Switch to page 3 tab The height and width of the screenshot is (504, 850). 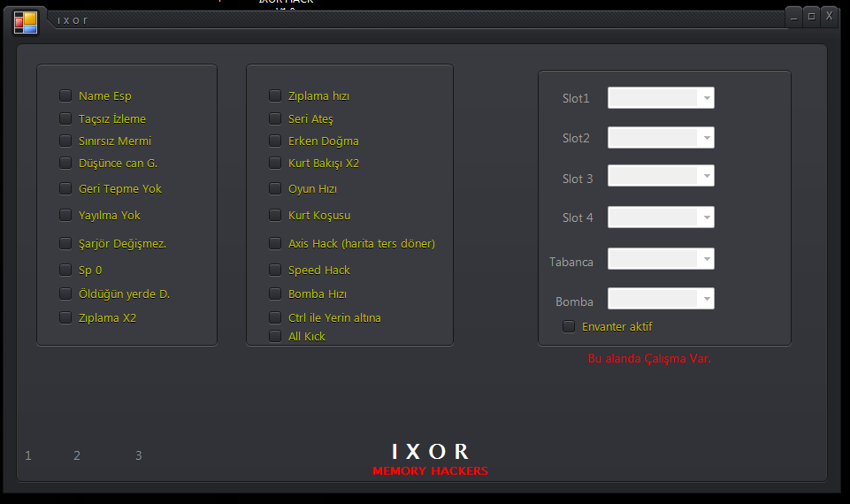[139, 455]
